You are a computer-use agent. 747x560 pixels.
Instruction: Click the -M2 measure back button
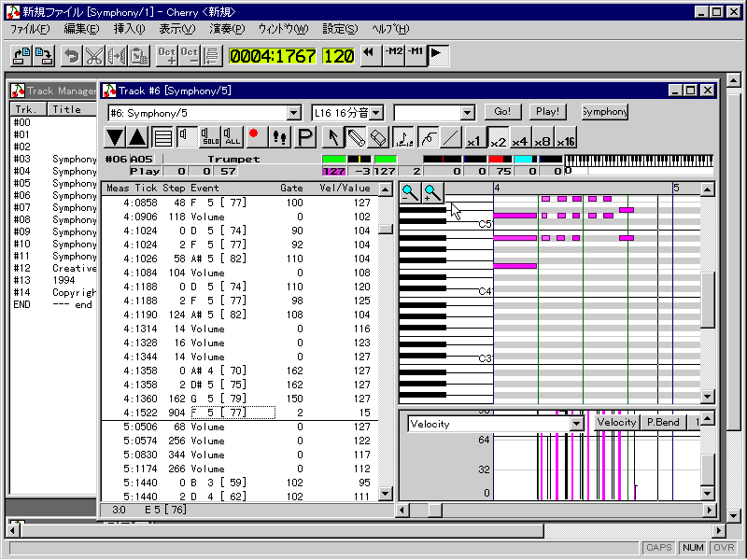[x=393, y=55]
